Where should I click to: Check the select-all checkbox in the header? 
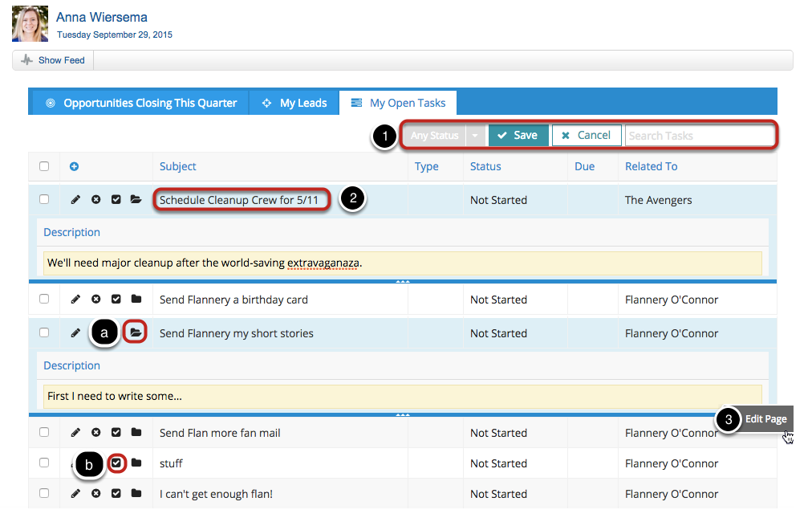click(44, 167)
